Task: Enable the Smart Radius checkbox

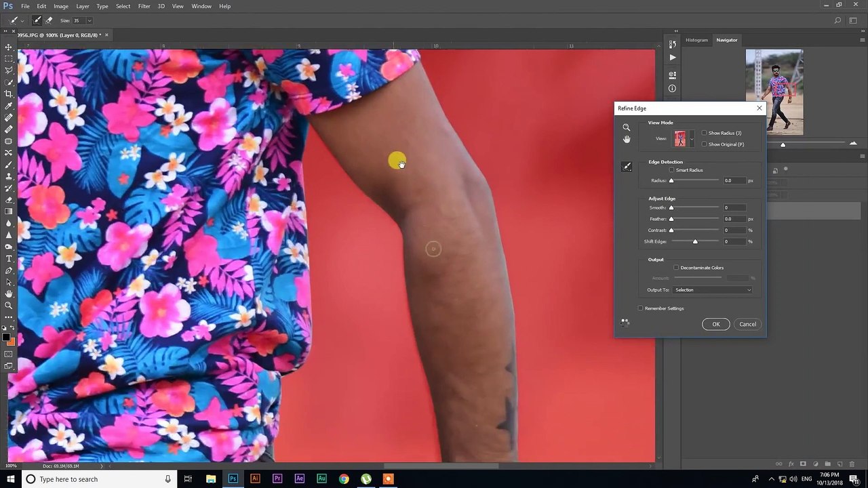Action: click(x=672, y=170)
